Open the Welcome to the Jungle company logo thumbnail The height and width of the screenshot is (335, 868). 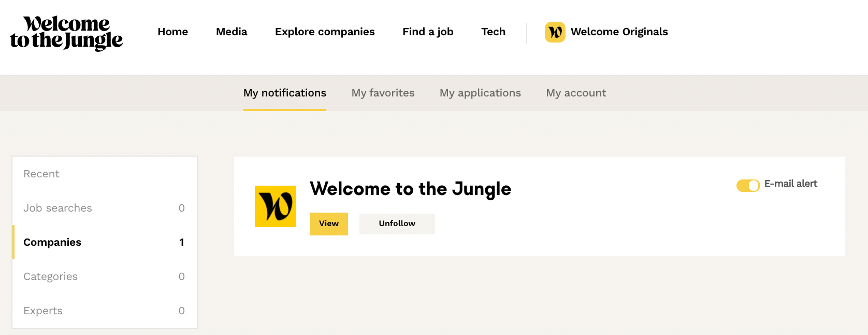[x=276, y=206]
